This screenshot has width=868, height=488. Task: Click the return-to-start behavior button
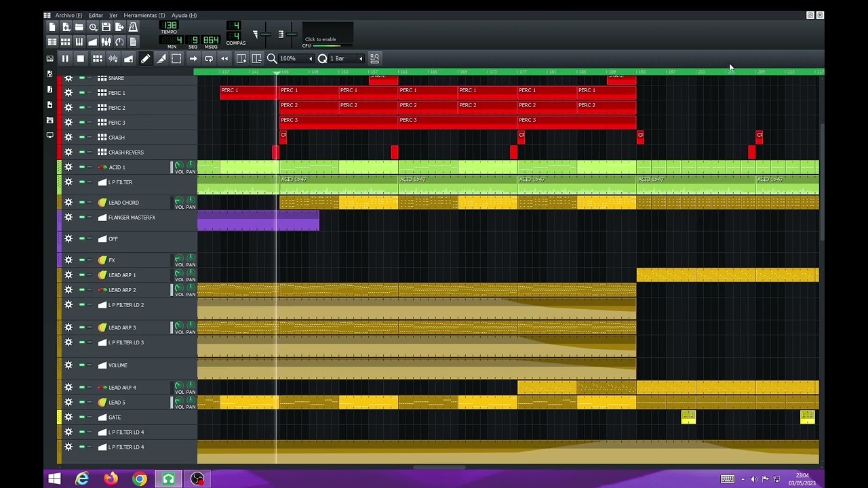[x=224, y=59]
